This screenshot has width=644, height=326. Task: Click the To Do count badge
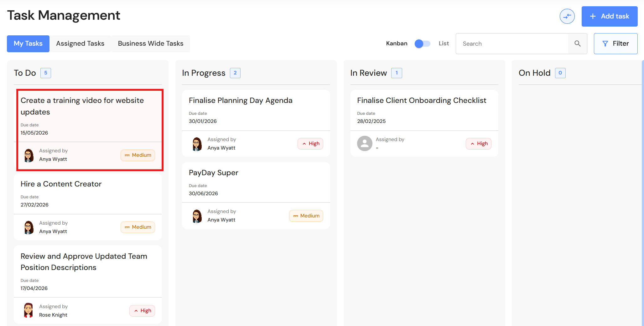[46, 73]
